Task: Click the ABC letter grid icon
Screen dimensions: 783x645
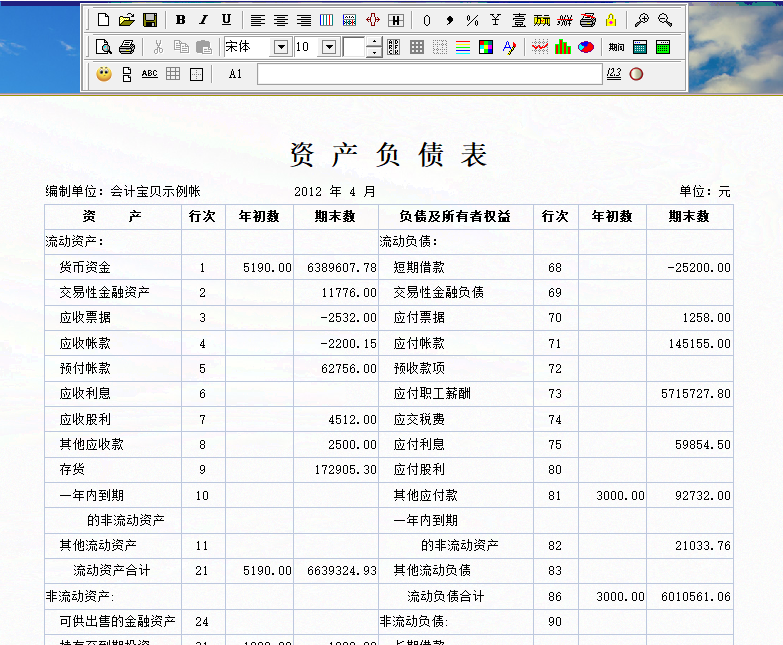Action: (393, 47)
